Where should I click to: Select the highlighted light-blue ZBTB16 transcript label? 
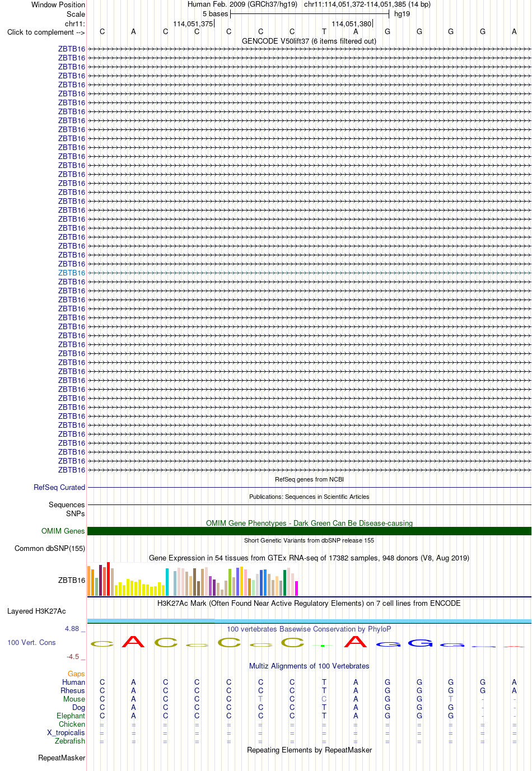(x=72, y=273)
